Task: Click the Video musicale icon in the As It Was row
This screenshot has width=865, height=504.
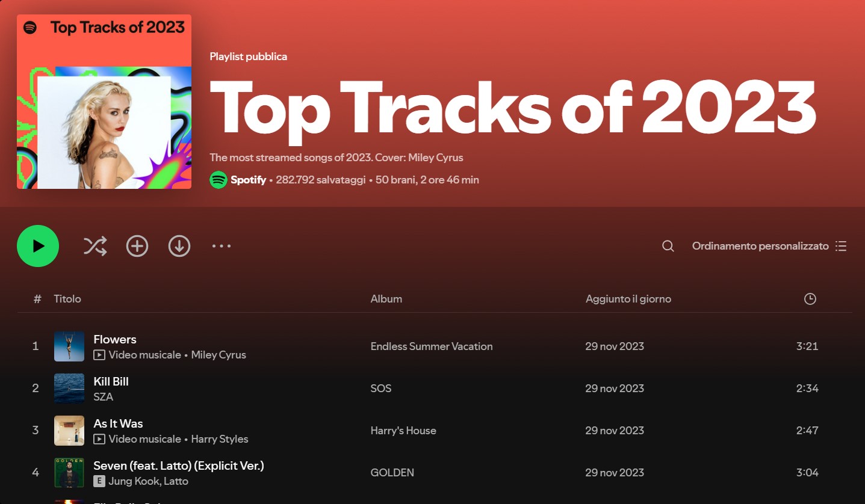Action: click(99, 439)
